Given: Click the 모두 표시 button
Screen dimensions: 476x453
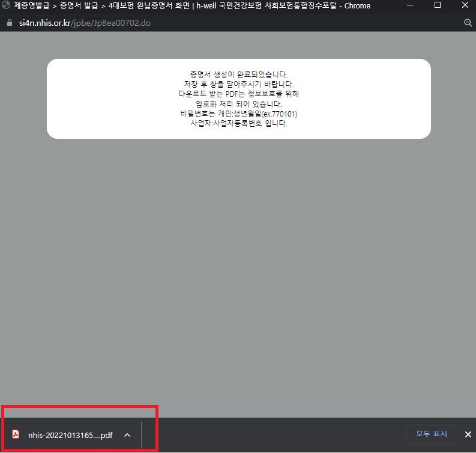Looking at the screenshot, I should 432,434.
